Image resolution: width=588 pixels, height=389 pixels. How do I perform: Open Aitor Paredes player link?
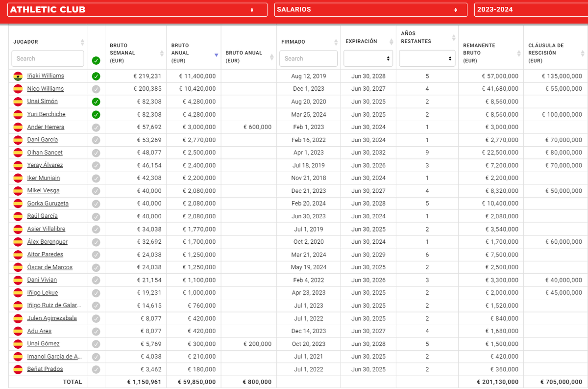tap(45, 255)
